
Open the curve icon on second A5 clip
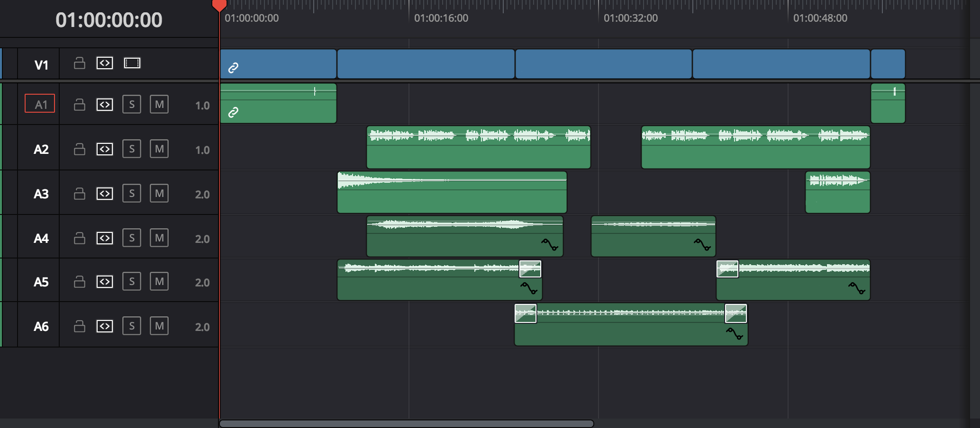click(857, 288)
